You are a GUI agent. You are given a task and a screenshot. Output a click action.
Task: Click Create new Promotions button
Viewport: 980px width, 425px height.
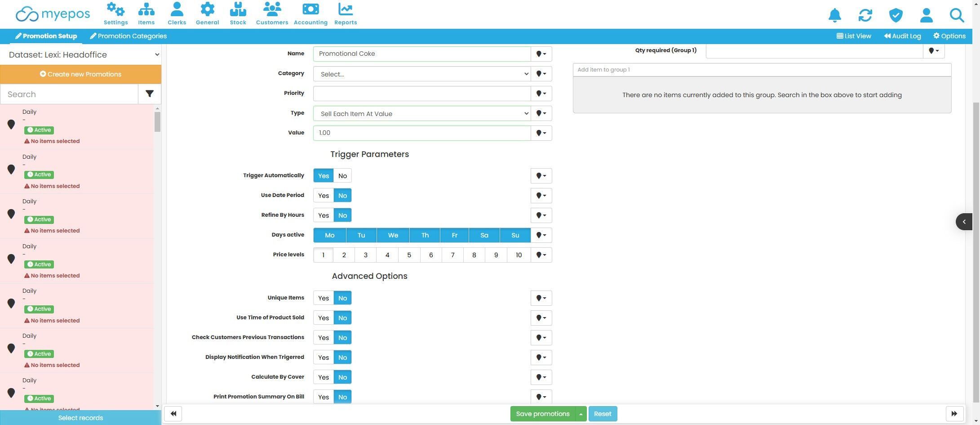81,74
